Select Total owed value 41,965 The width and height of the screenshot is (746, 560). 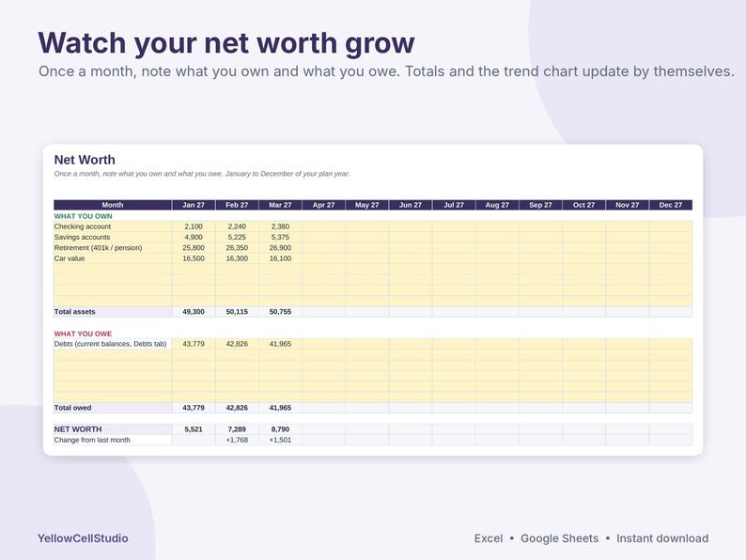[x=280, y=408]
